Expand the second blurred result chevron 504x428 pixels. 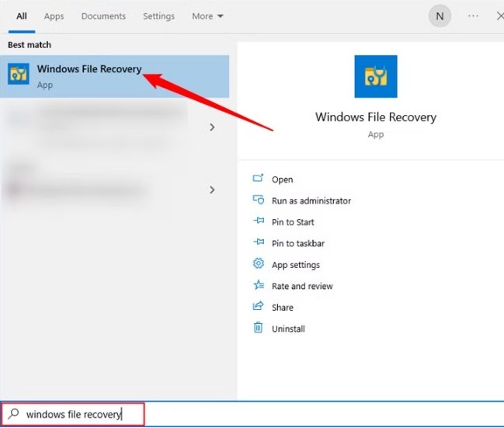pos(212,190)
